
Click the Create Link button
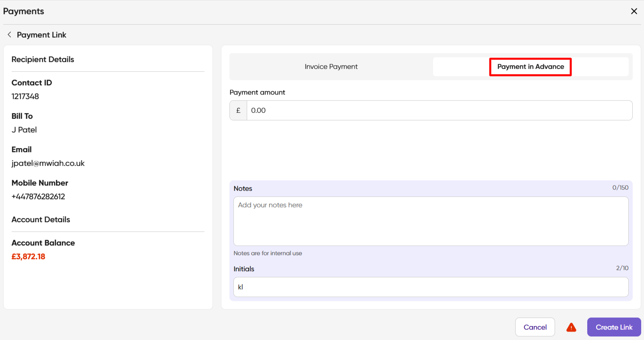614,327
